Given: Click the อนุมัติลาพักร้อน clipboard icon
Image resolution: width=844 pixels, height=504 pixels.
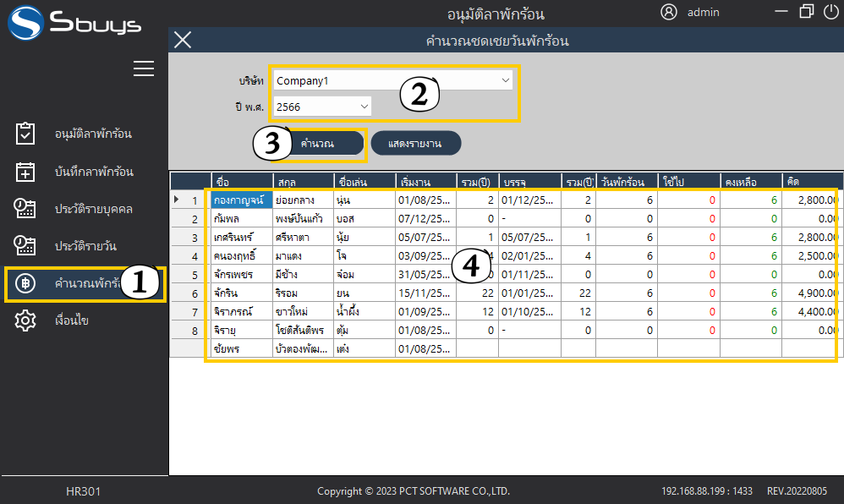Looking at the screenshot, I should 25,134.
